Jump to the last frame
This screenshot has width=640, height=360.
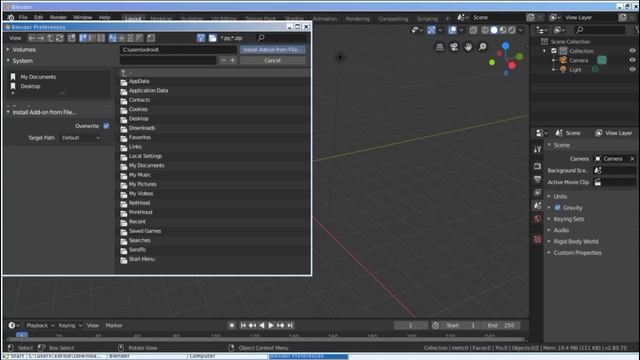(290, 325)
